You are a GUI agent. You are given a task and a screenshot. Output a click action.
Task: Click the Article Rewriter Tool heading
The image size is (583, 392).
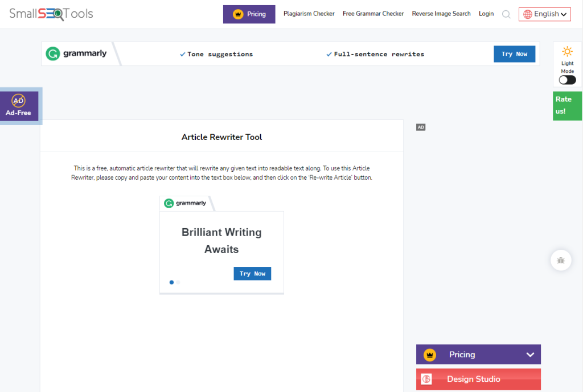221,137
